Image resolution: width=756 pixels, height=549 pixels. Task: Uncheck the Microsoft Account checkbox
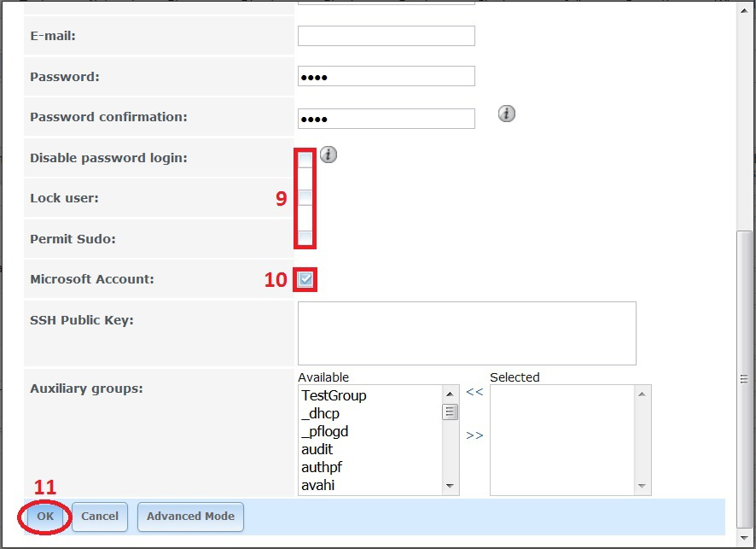click(x=305, y=279)
